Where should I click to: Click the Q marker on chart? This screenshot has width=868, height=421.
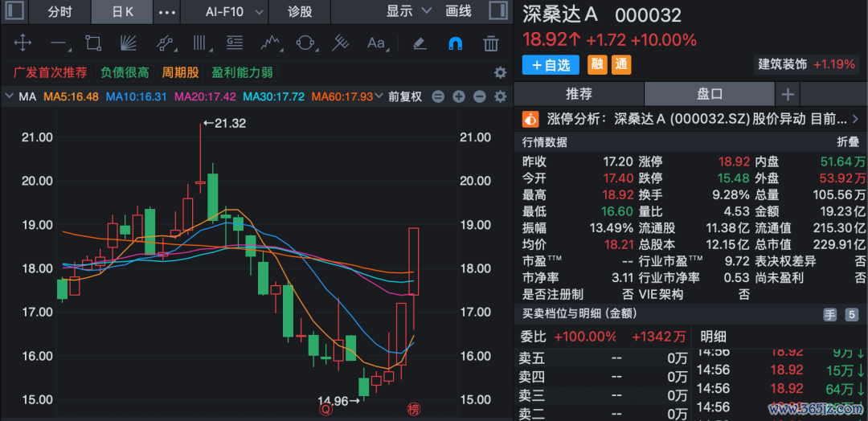pos(325,410)
